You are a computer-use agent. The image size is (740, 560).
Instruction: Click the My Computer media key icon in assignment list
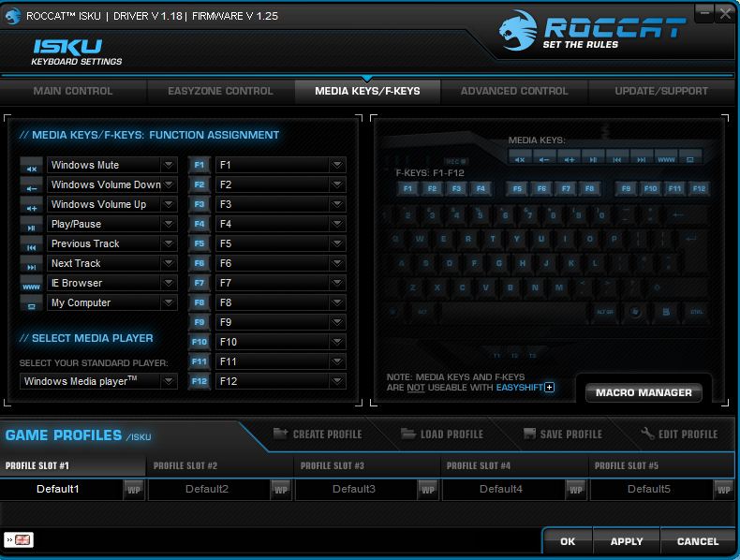click(x=32, y=303)
